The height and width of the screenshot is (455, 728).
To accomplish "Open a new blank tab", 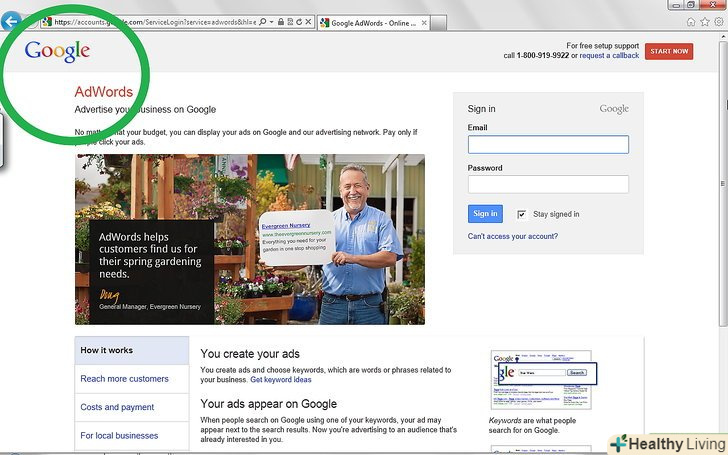I will tap(439, 23).
